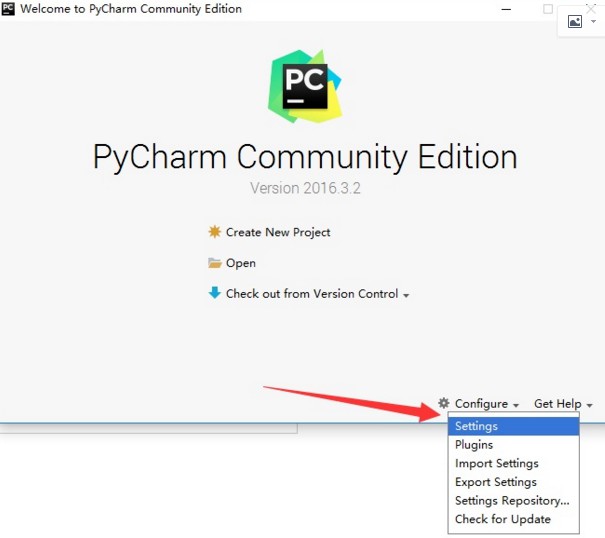Click the PyCharm PC logo in the title bar
Viewport: 605px width, 538px height.
point(8,8)
